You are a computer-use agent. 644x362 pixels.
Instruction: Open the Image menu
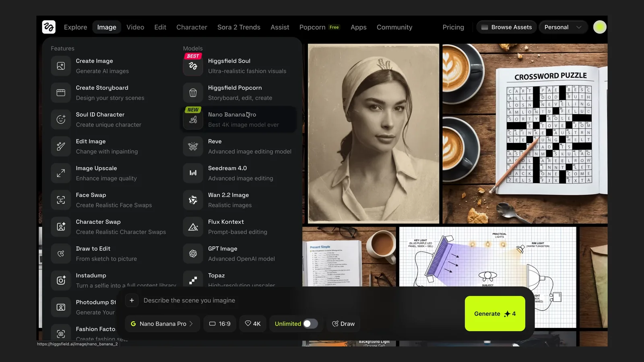[107, 27]
